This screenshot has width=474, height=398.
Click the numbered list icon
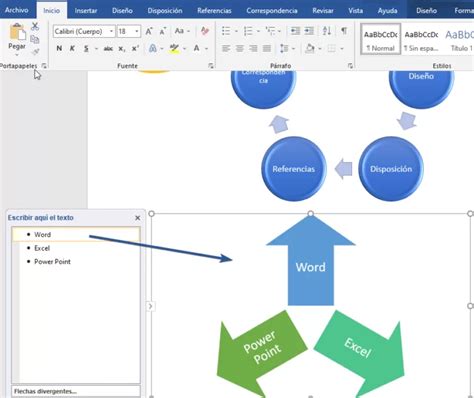pyautogui.click(x=248, y=31)
